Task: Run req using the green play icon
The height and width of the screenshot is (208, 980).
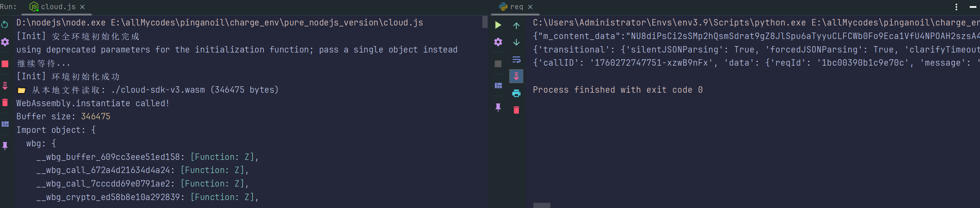Action: pos(498,25)
